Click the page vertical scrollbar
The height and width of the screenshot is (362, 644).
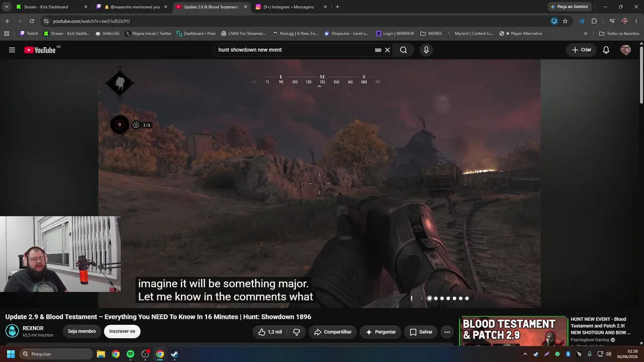(641, 74)
